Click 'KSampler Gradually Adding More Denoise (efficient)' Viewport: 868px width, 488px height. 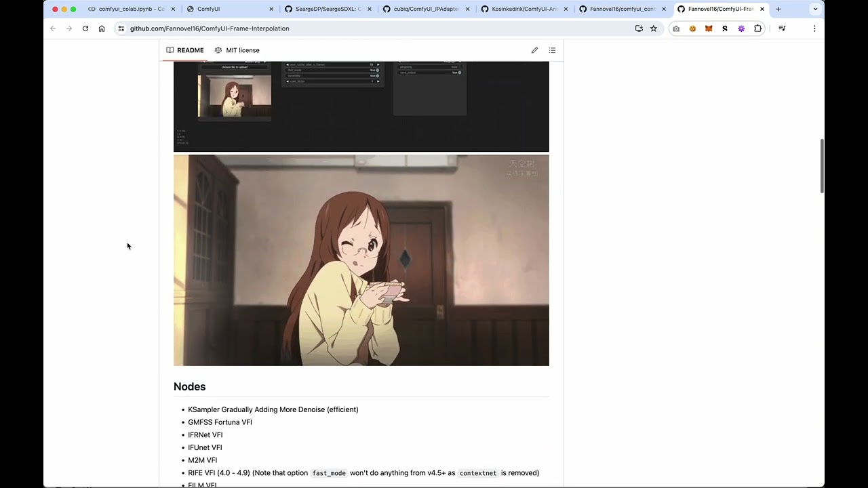pyautogui.click(x=273, y=409)
